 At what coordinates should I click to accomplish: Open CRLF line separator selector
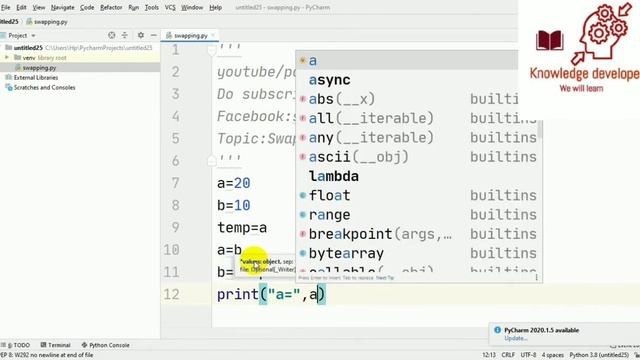coord(508,355)
